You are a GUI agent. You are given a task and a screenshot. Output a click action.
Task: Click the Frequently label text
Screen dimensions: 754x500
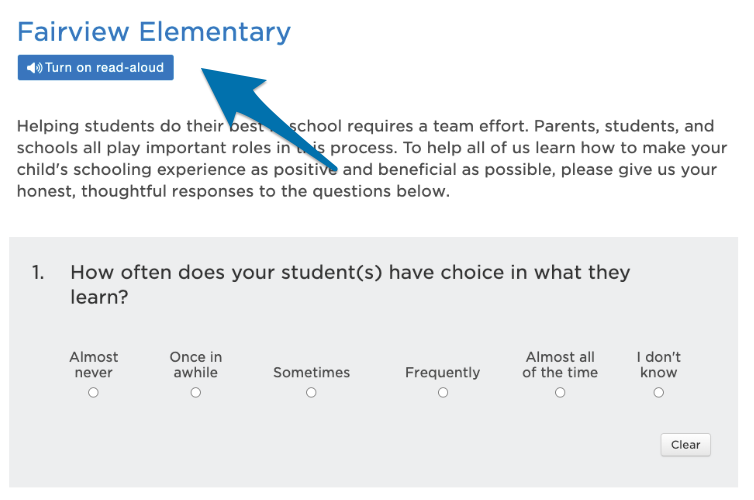pos(442,373)
